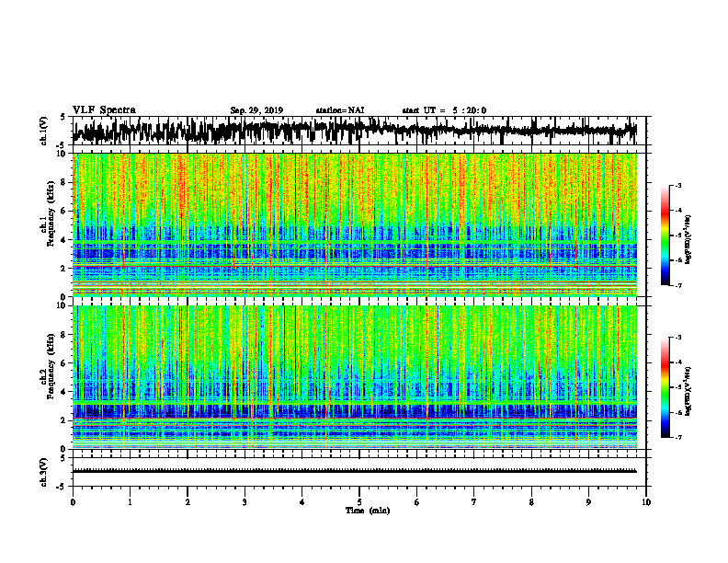Click inside the ch.1 spectrogram panel
Image resolution: width=728 pixels, height=563 pixels.
[354, 224]
